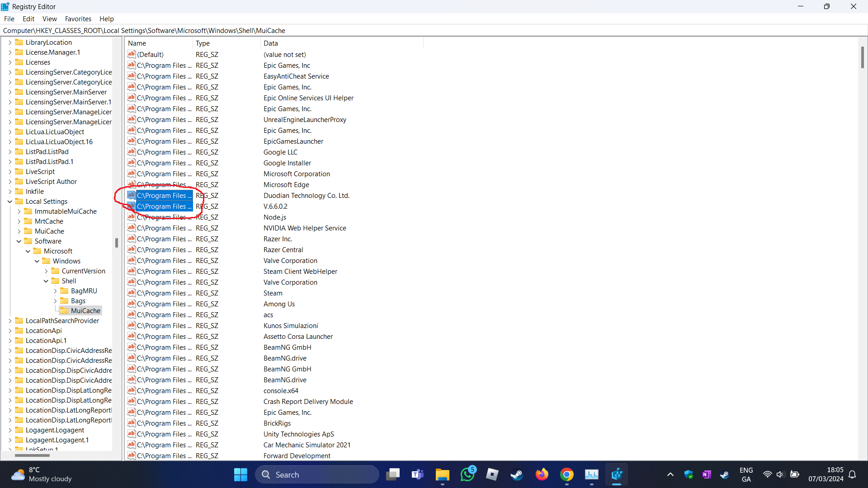Open WhatsApp from the taskbar
Image resolution: width=868 pixels, height=488 pixels.
point(467,474)
